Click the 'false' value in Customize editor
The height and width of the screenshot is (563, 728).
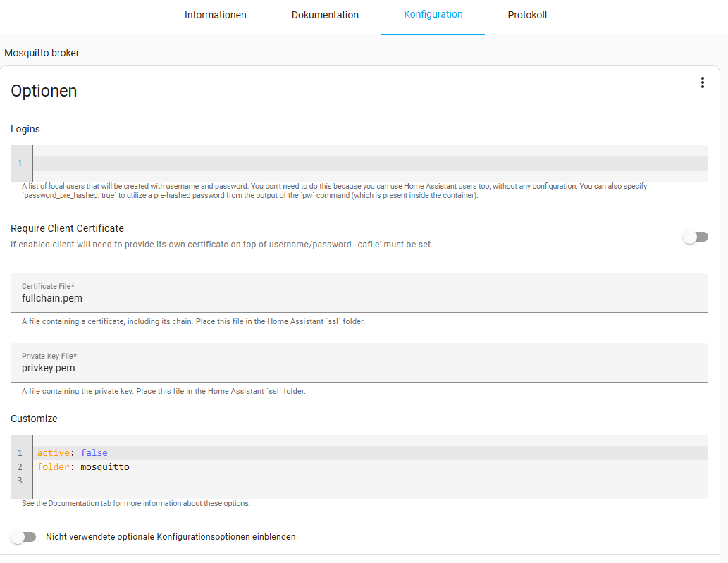(94, 452)
